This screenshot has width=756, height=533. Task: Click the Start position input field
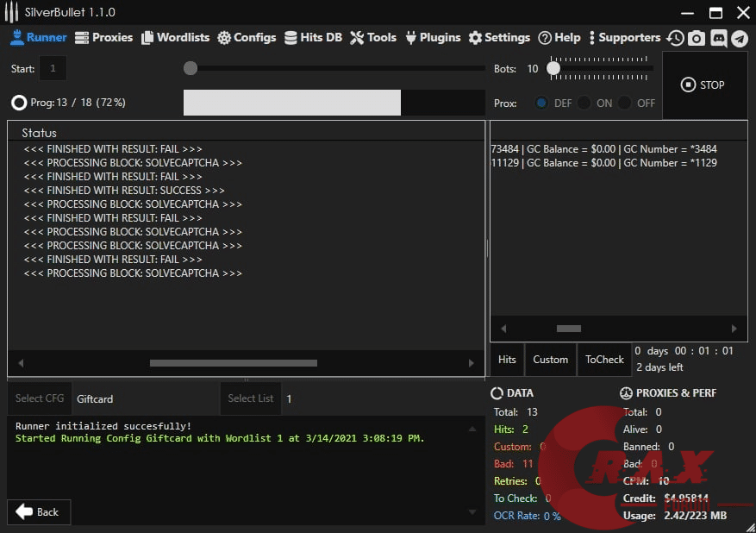coord(53,68)
